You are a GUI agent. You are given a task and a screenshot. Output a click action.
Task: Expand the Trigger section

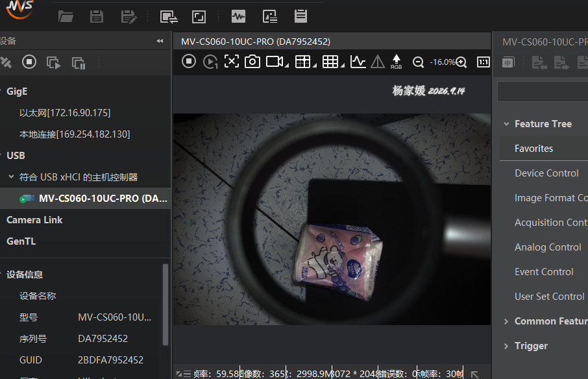tap(506, 346)
